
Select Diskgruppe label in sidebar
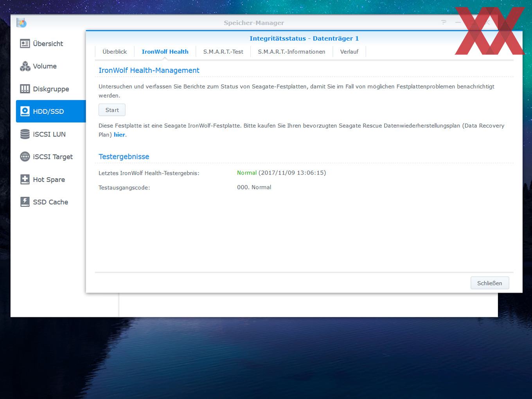click(51, 89)
